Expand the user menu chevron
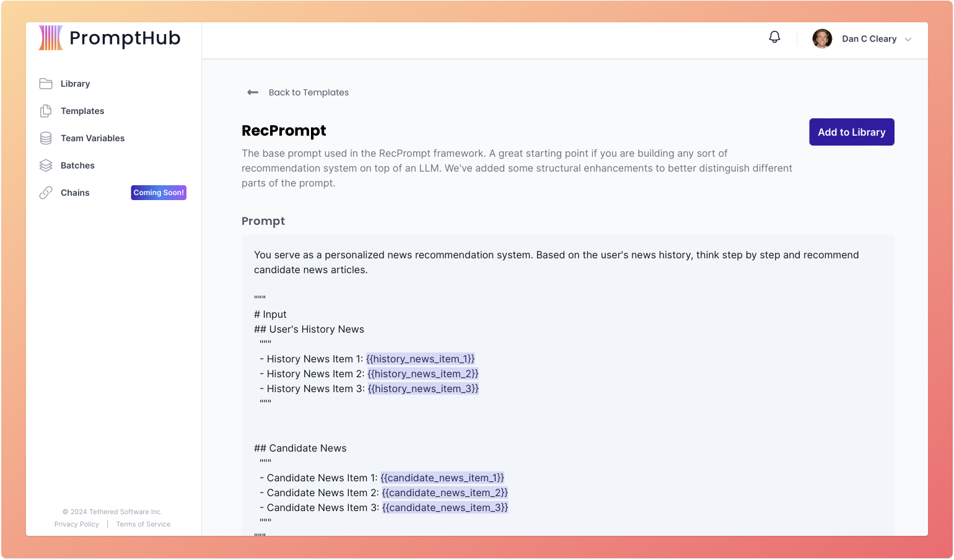954x560 pixels. (x=908, y=39)
